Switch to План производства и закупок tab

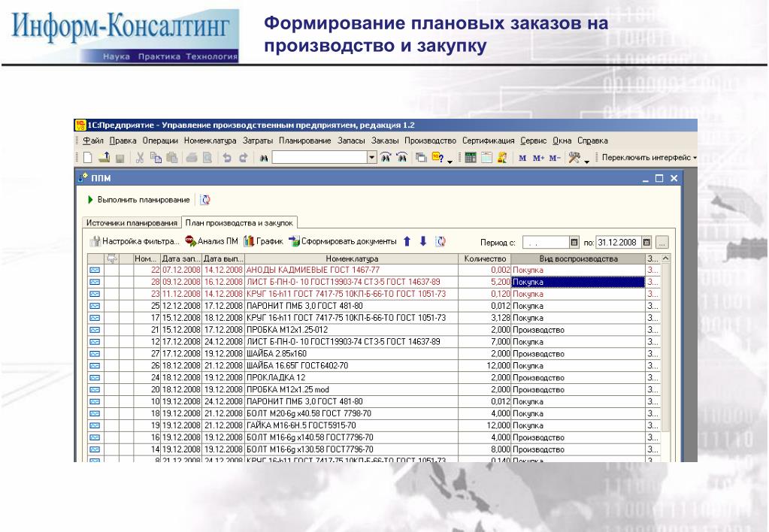(239, 222)
